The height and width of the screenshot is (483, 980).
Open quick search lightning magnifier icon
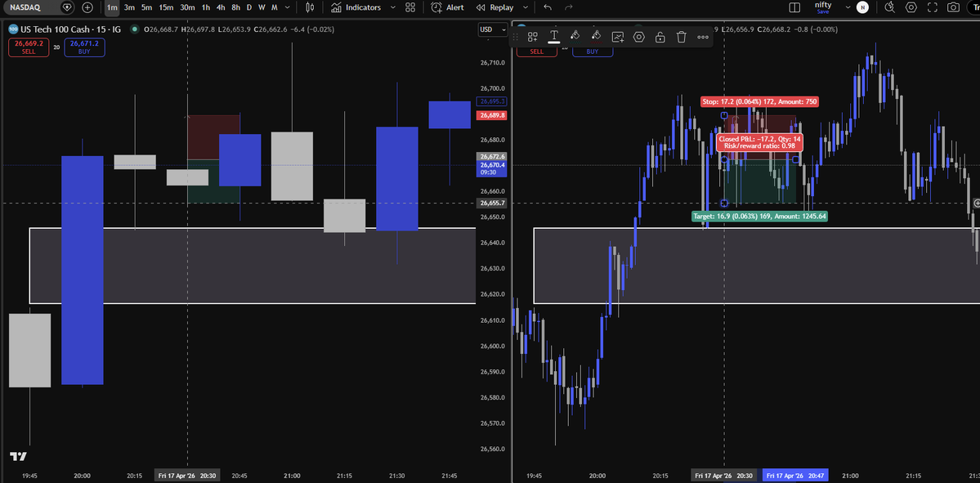click(890, 7)
